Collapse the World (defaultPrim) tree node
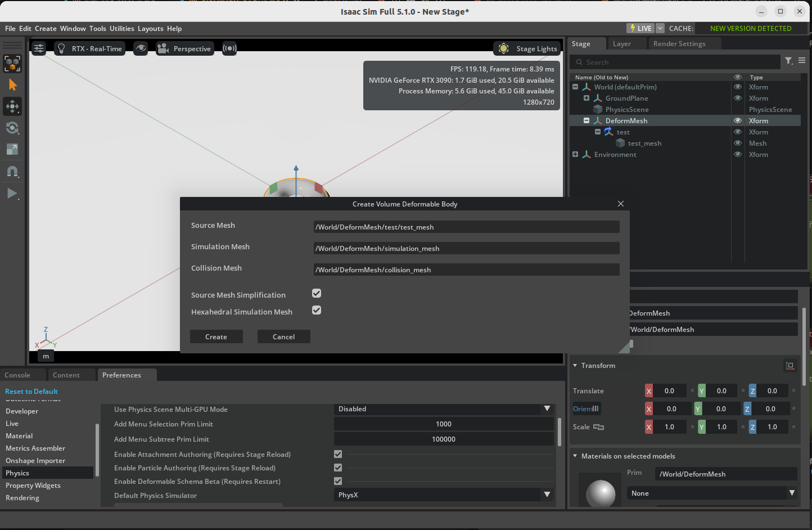 click(575, 87)
